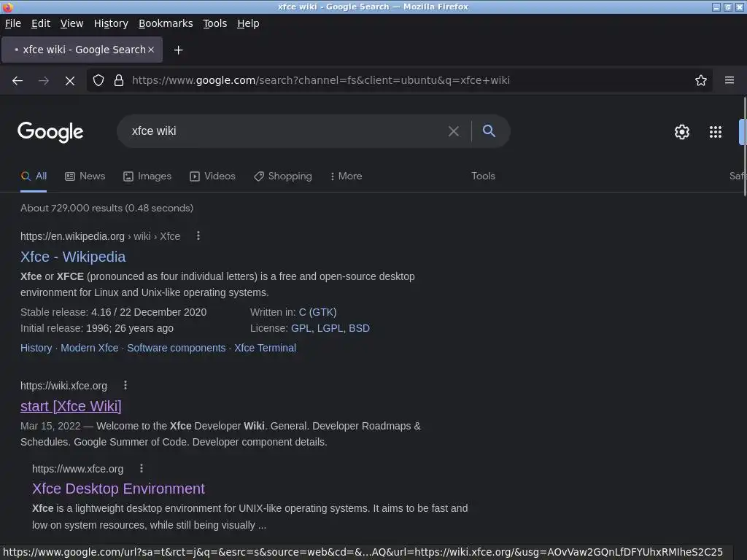Open Xfce Desktop Environment result
Viewport: 747px width, 560px height.
point(118,489)
